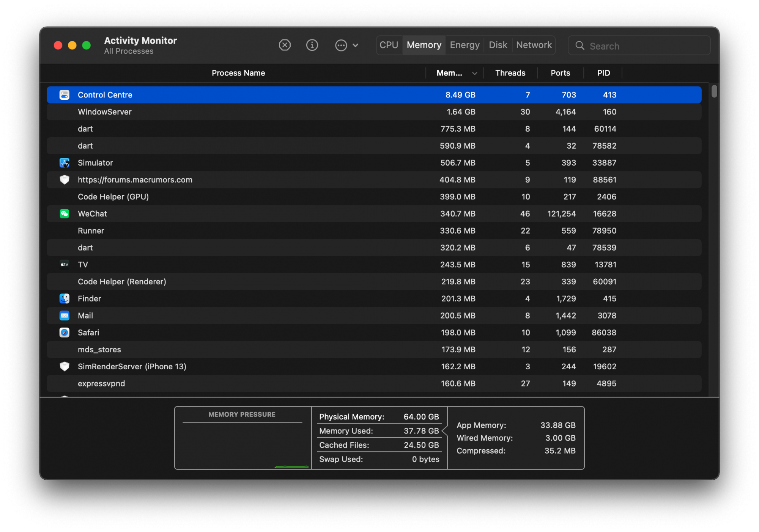Switch to the Network tab

[534, 45]
